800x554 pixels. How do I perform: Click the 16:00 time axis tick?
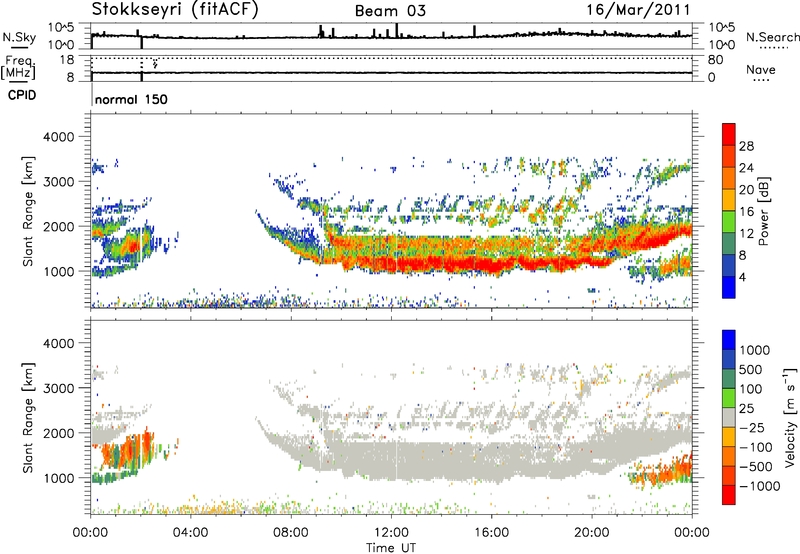click(491, 533)
